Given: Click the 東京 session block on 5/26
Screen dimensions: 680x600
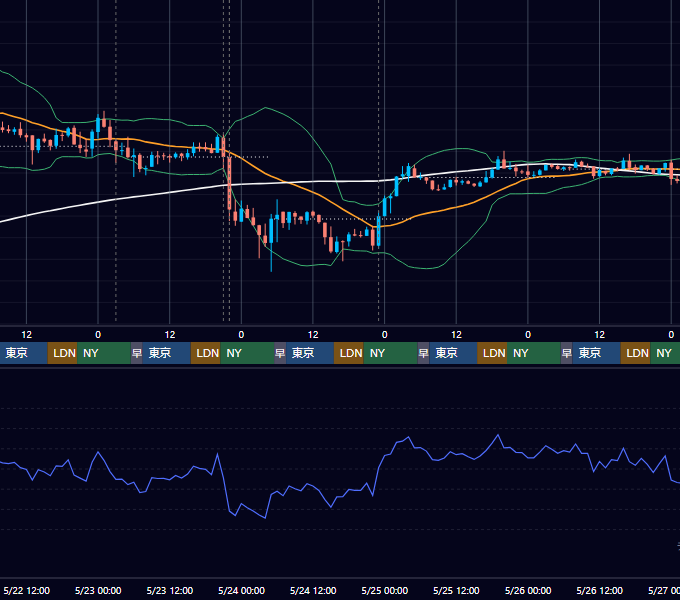Looking at the screenshot, I should (596, 353).
